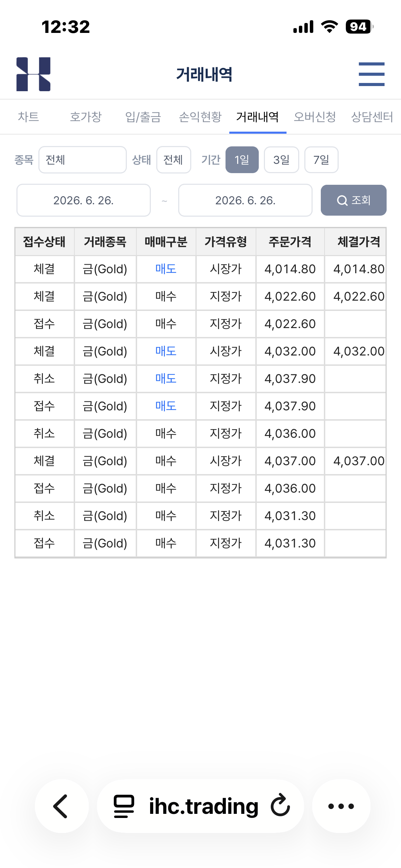Click the 조회 search button
401x868 pixels.
[x=353, y=200]
